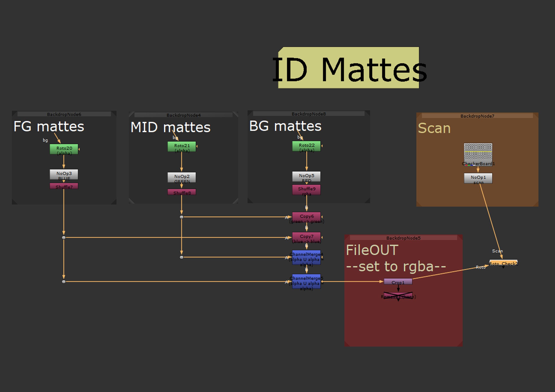555x392 pixels.
Task: Click the FG mattes backdrop label
Action: click(49, 126)
